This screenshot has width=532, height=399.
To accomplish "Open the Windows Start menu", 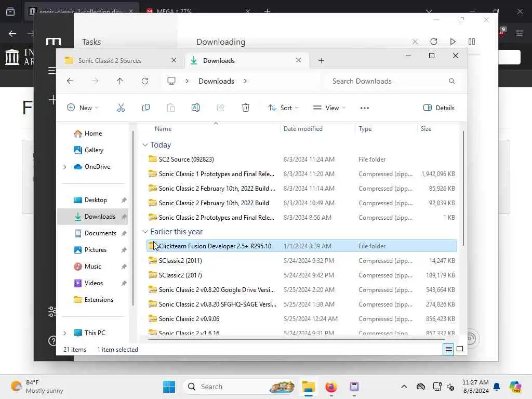I will coord(169,387).
